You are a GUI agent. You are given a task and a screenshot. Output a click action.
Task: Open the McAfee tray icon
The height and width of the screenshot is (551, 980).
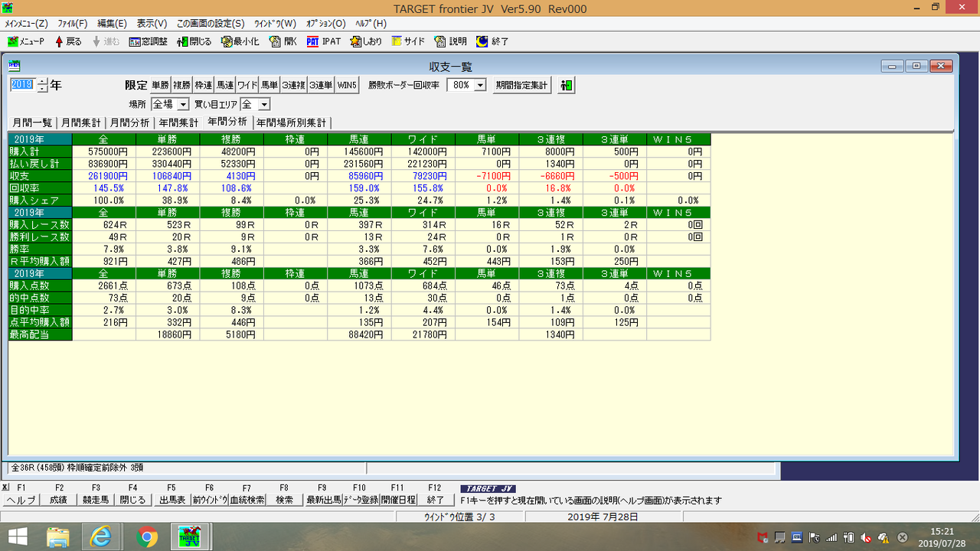pos(763,537)
